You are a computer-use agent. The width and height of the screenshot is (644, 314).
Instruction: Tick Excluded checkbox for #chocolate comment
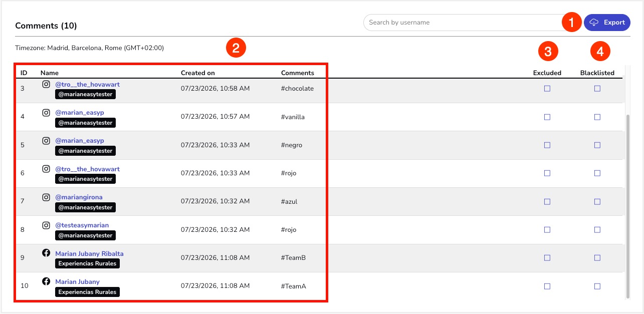(547, 89)
